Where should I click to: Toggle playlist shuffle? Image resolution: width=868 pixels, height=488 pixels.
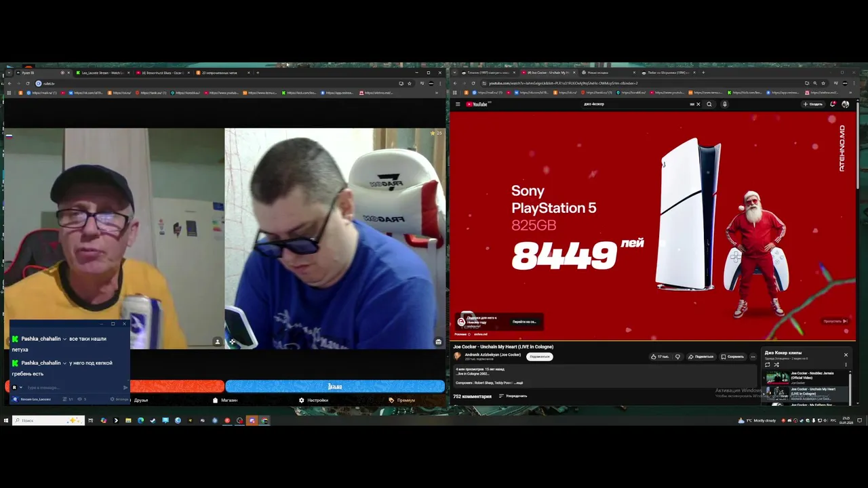[x=776, y=365]
